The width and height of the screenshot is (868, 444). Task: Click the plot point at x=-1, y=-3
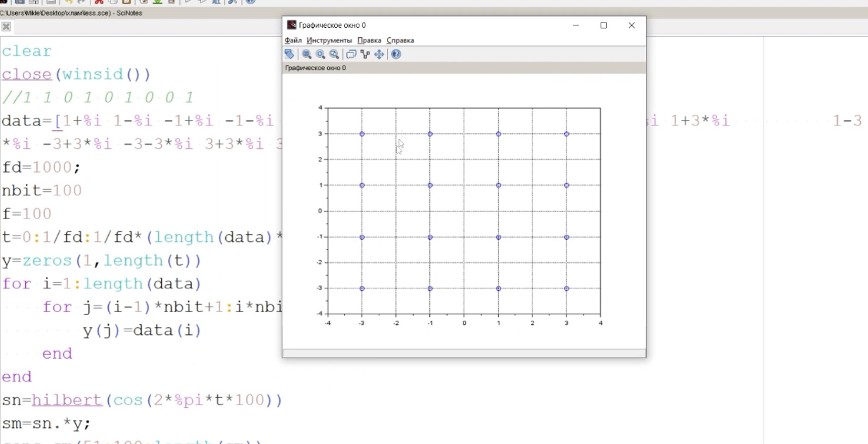tap(430, 289)
